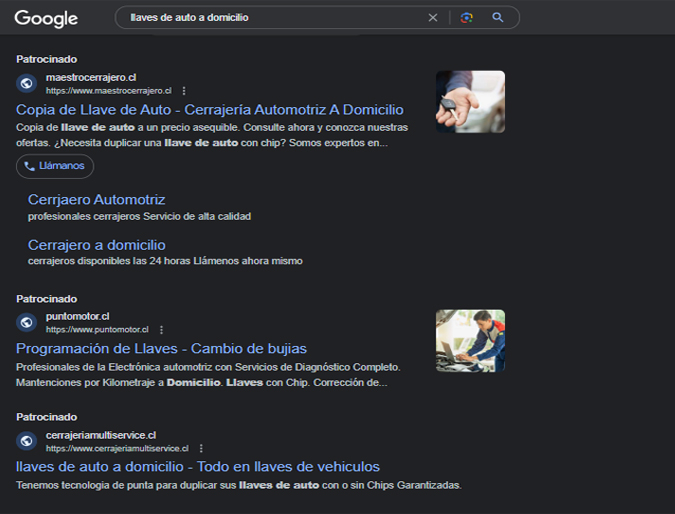Click the cerrajeriamultiservice.cl site name
This screenshot has height=514, width=675.
click(x=101, y=435)
